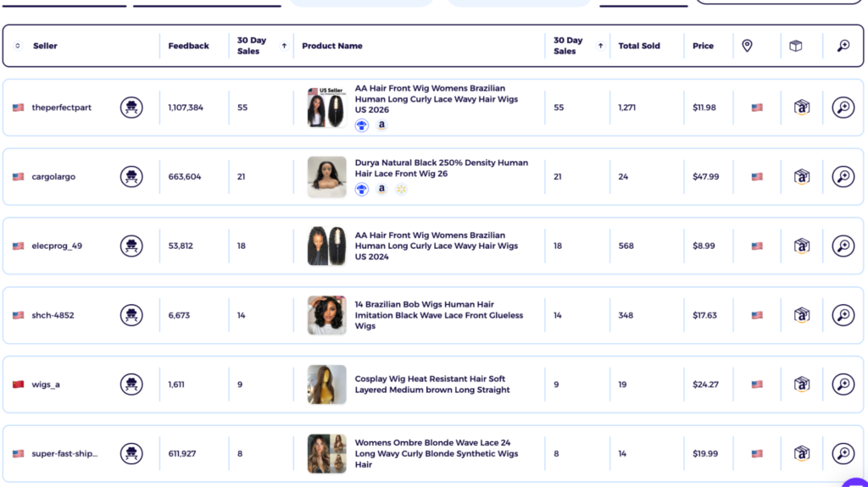This screenshot has width=868, height=487.
Task: Click AA Hair 2026 product thumbnail
Action: 326,108
